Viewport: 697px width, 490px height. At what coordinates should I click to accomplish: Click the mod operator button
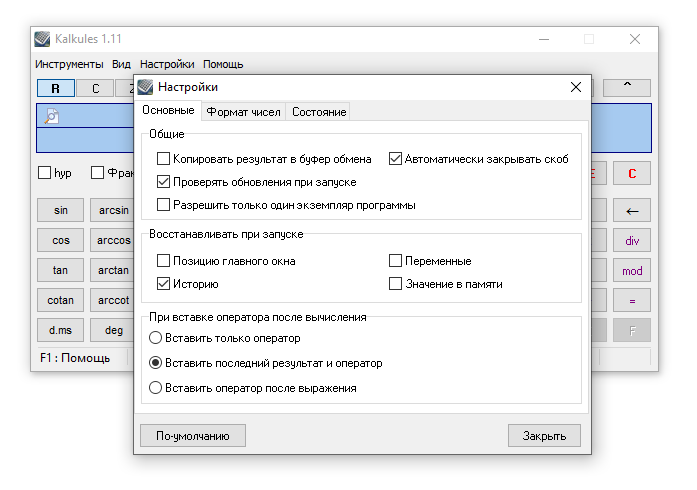(x=632, y=271)
